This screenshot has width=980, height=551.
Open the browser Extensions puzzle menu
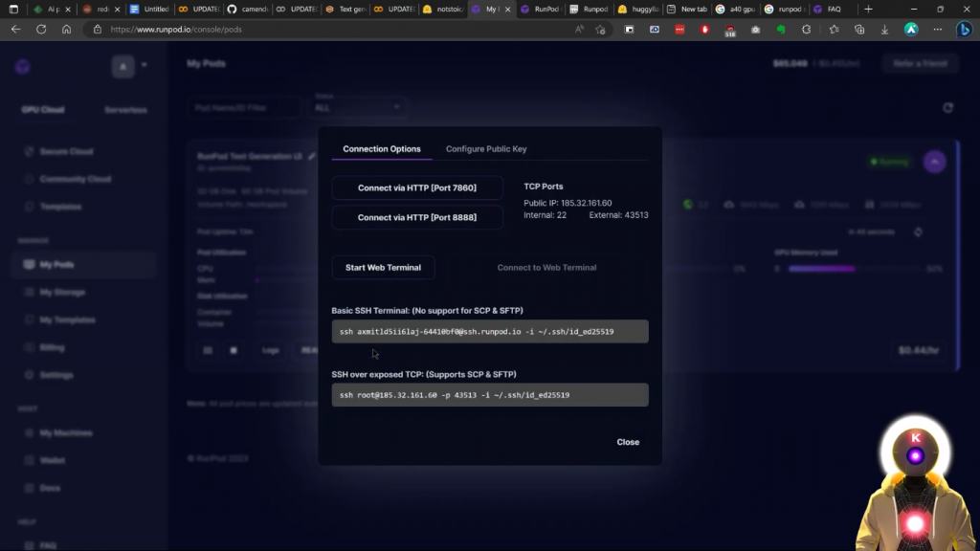coord(806,30)
